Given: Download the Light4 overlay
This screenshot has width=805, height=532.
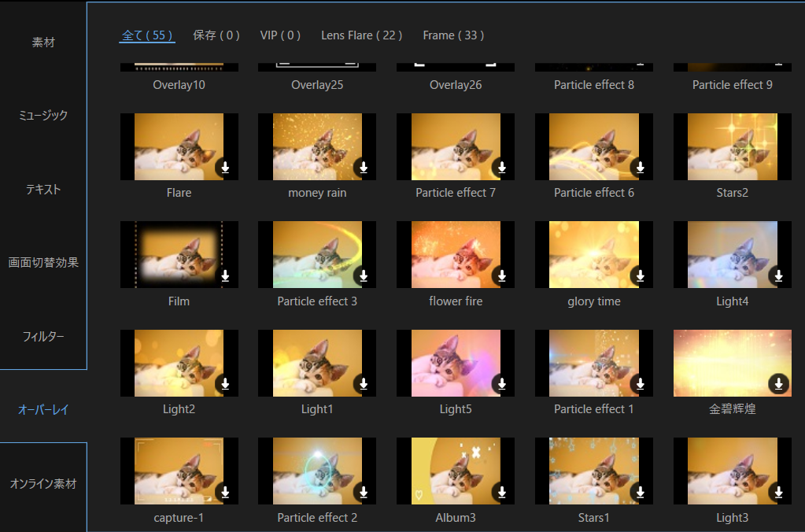Looking at the screenshot, I should 779,275.
